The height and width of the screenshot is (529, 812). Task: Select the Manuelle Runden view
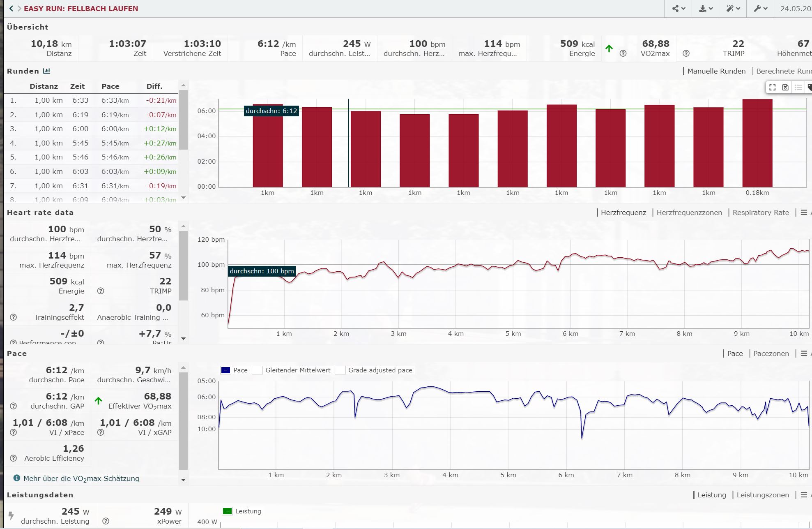716,71
